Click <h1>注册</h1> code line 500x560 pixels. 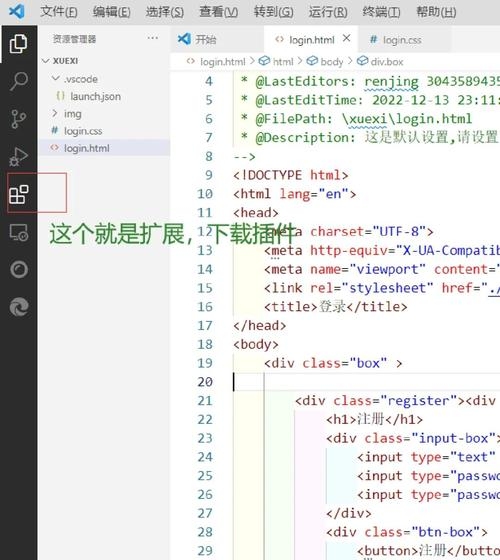click(x=374, y=419)
